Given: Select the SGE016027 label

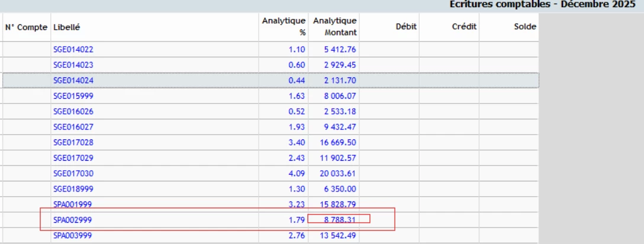Looking at the screenshot, I should coord(73,127).
